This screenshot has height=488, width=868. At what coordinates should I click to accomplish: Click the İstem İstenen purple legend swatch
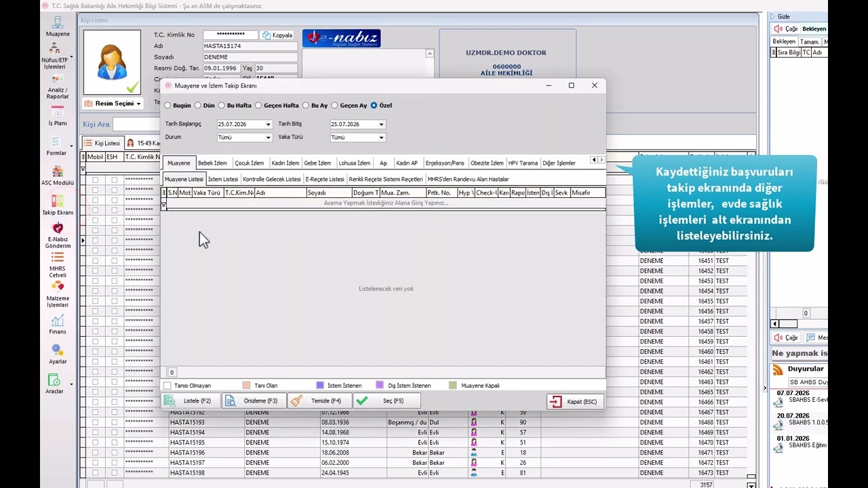320,385
